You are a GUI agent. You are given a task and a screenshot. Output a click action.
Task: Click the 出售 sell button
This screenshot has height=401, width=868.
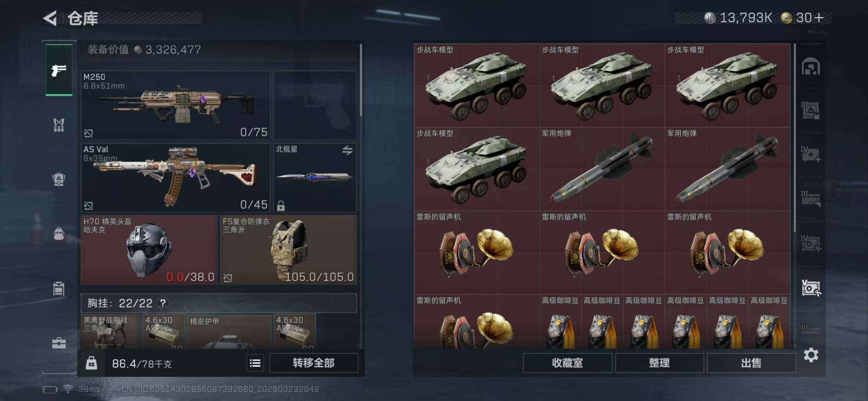[751, 363]
